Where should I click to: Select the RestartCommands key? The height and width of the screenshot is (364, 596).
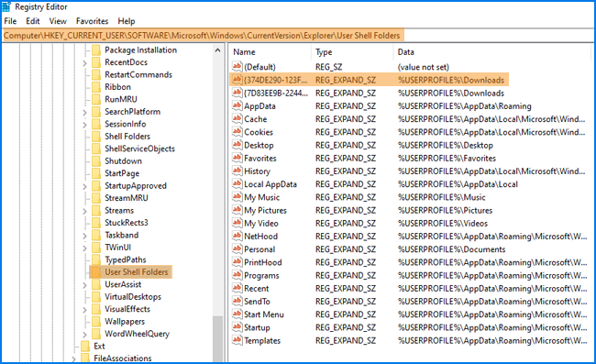[138, 74]
